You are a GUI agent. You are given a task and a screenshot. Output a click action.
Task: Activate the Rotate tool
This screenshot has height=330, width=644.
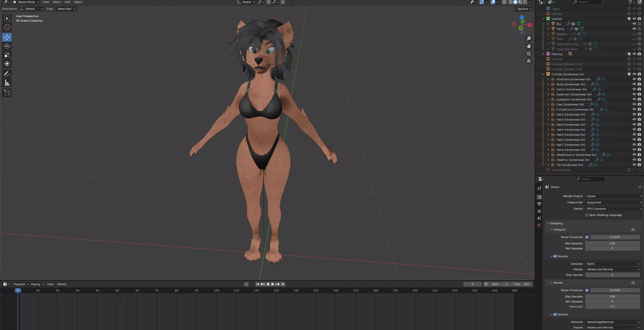pos(7,46)
